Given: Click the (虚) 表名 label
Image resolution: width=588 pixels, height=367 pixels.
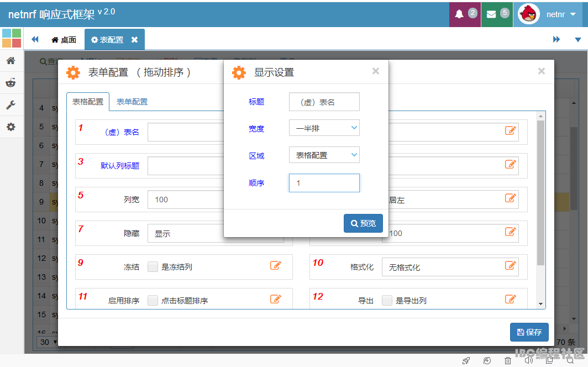Looking at the screenshot, I should [121, 132].
